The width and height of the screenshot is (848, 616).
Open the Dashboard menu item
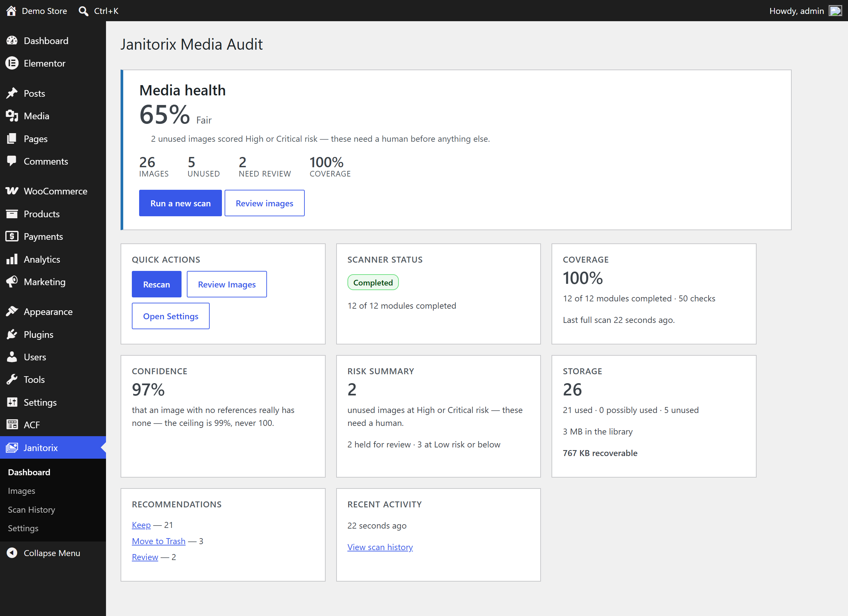(53, 41)
